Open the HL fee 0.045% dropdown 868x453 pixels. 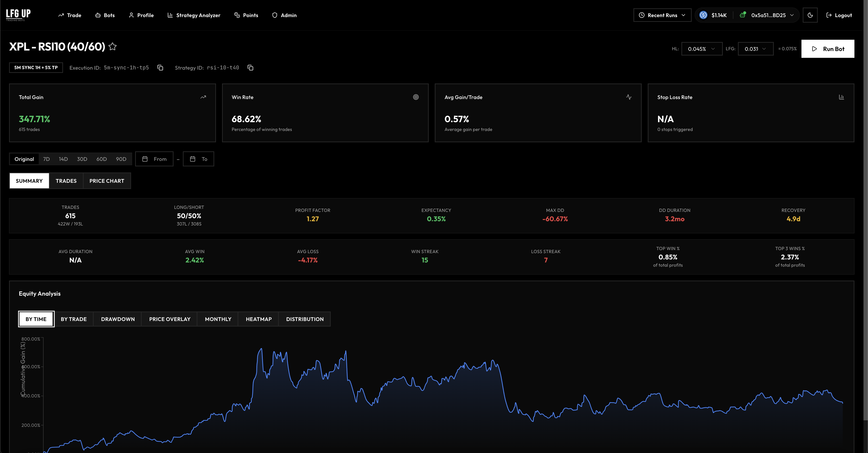pyautogui.click(x=701, y=49)
